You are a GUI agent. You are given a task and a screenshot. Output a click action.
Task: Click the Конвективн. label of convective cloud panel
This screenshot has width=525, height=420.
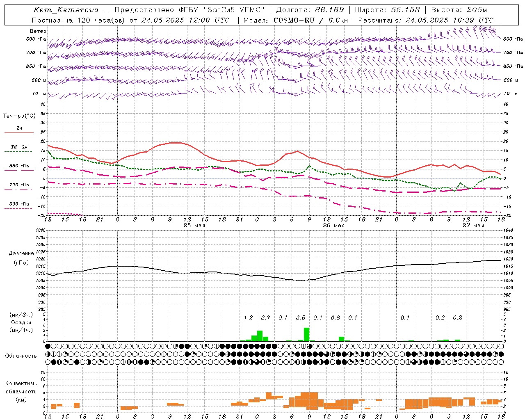coord(21,383)
